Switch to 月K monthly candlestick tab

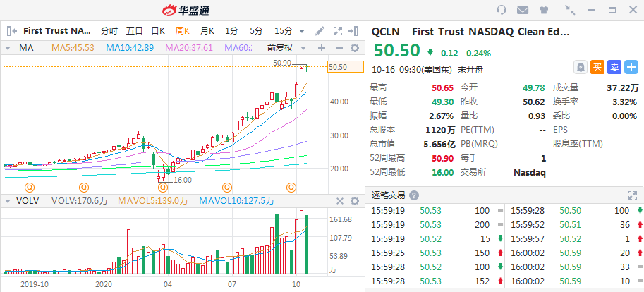pos(207,31)
